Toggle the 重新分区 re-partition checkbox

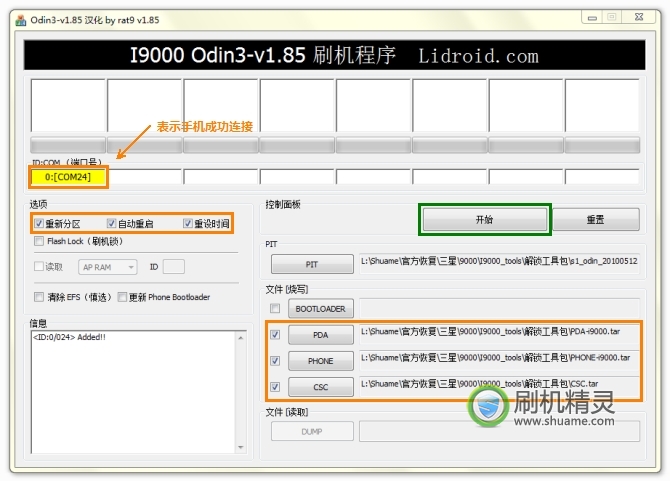tap(39, 223)
